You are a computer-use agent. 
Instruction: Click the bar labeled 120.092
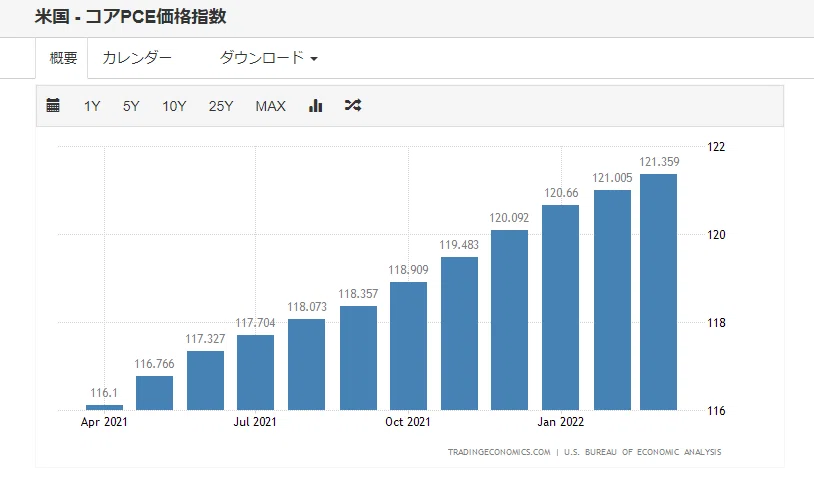[509, 320]
